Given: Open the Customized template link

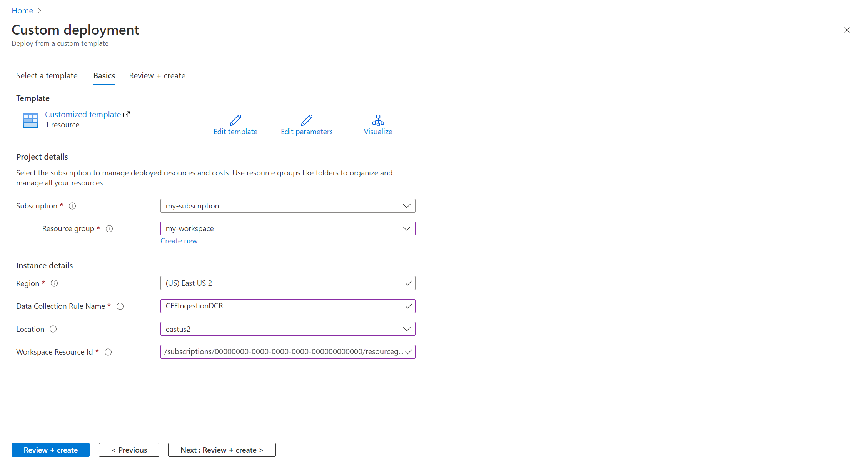Looking at the screenshot, I should (83, 115).
